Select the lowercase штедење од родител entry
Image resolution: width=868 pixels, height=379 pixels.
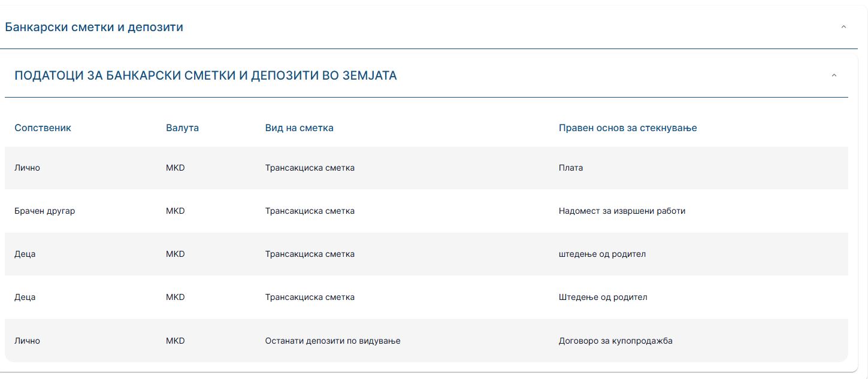[x=602, y=254]
